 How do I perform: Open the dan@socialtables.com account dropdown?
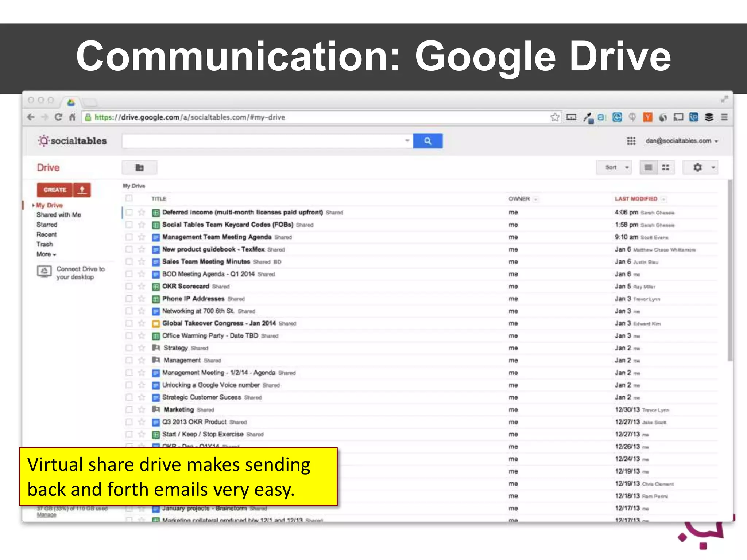pos(682,141)
